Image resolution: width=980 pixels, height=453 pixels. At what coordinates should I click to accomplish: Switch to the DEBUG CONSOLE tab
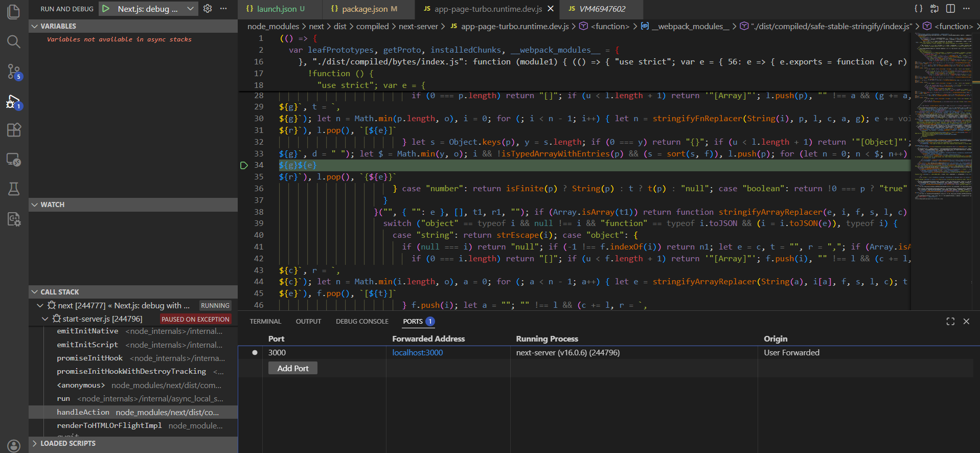[362, 322]
